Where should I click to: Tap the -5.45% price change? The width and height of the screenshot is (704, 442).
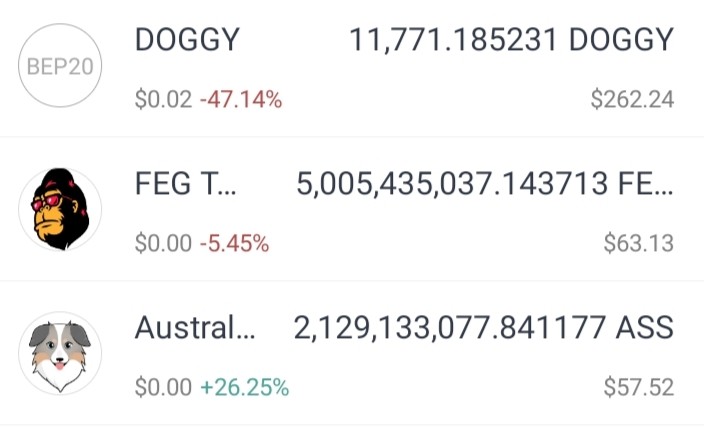pos(234,243)
